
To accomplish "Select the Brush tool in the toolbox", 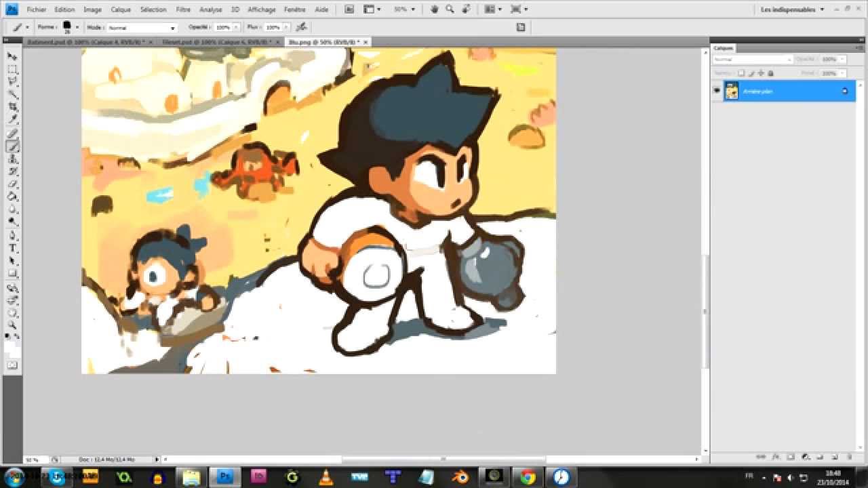I will pos(12,146).
